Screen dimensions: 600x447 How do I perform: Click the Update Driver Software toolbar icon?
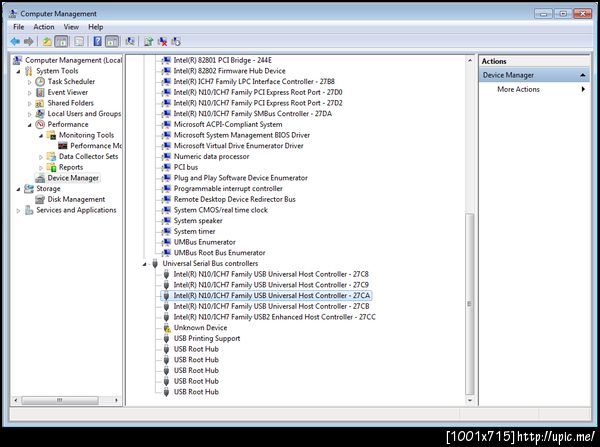[148, 41]
